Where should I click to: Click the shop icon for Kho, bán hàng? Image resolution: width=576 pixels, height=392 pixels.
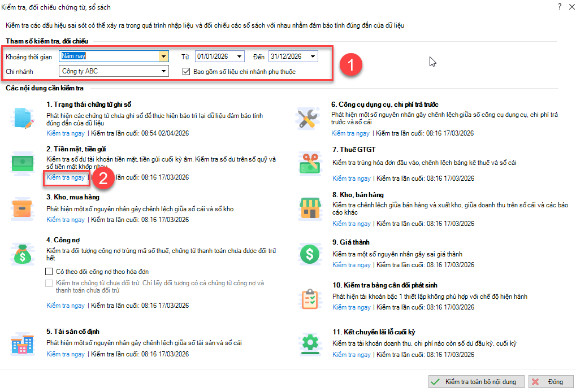310,208
